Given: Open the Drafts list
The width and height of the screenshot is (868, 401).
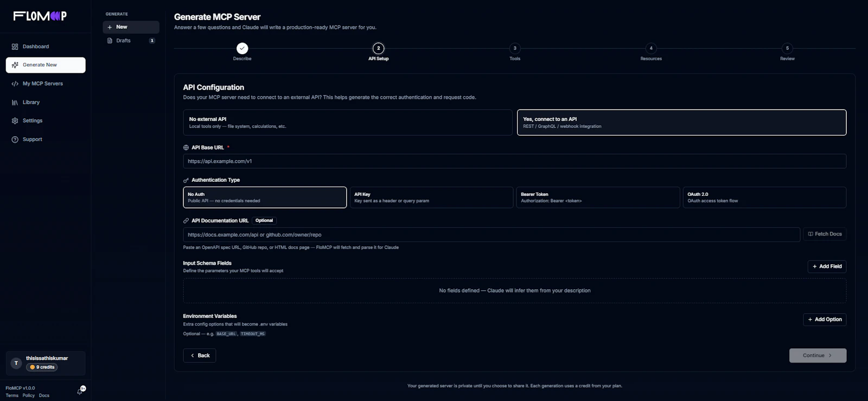Looking at the screenshot, I should coord(131,41).
